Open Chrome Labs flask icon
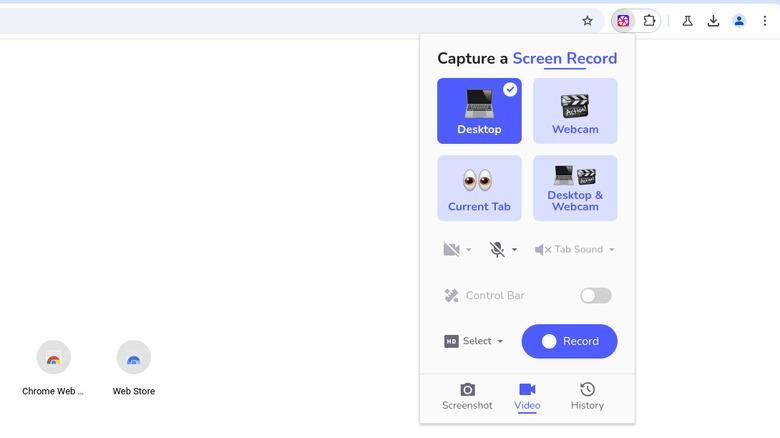The height and width of the screenshot is (438, 780). (x=687, y=21)
